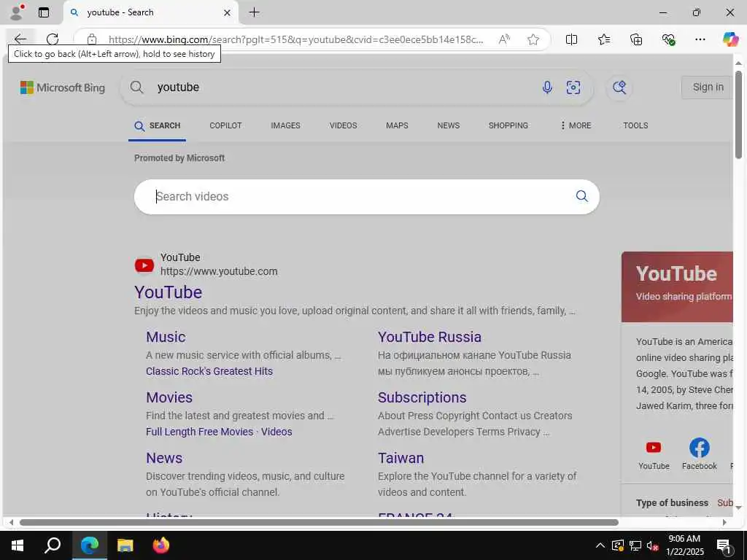747x560 pixels.
Task: Open a new tab with plus button
Action: [255, 12]
